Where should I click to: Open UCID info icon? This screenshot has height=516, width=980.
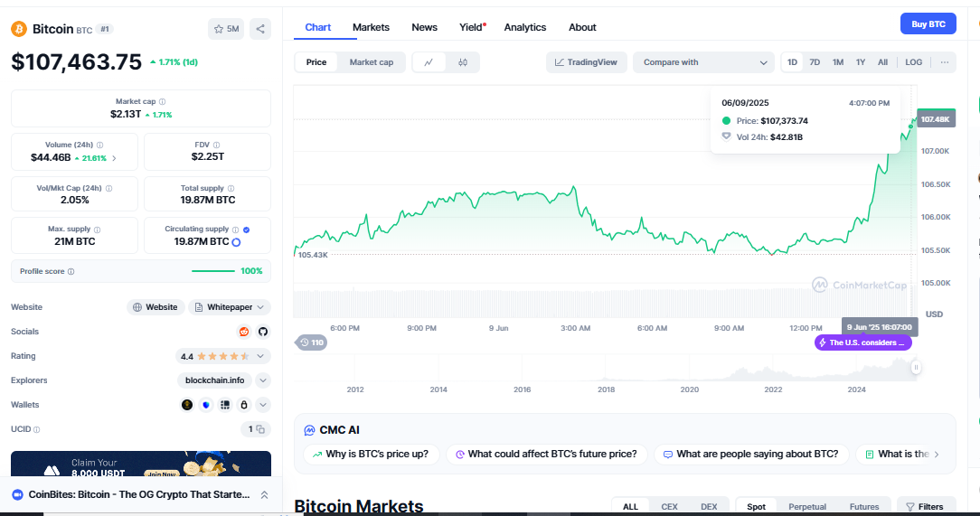pos(37,430)
